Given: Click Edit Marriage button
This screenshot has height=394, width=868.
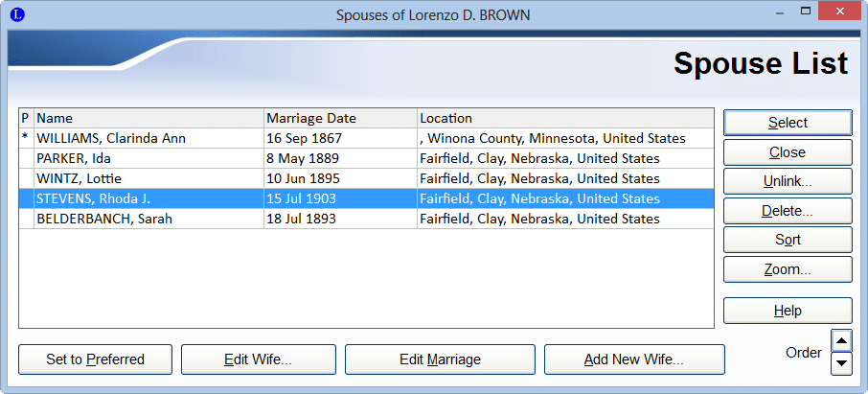Looking at the screenshot, I should 440,359.
